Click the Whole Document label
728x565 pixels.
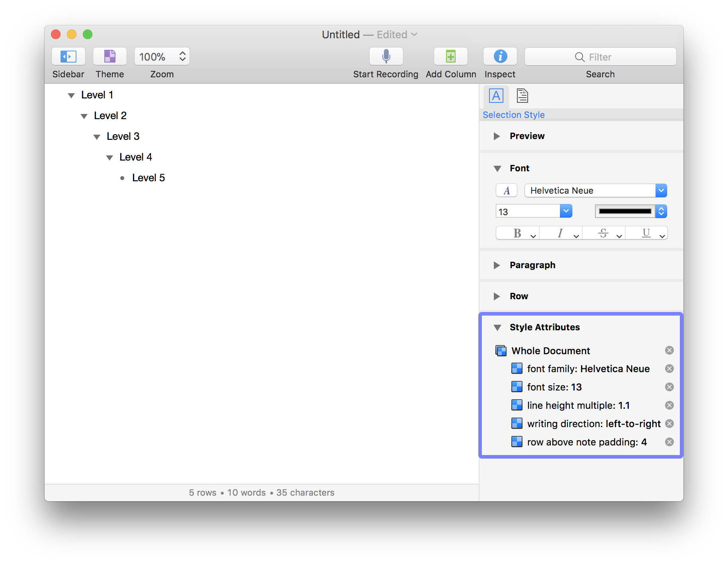551,351
